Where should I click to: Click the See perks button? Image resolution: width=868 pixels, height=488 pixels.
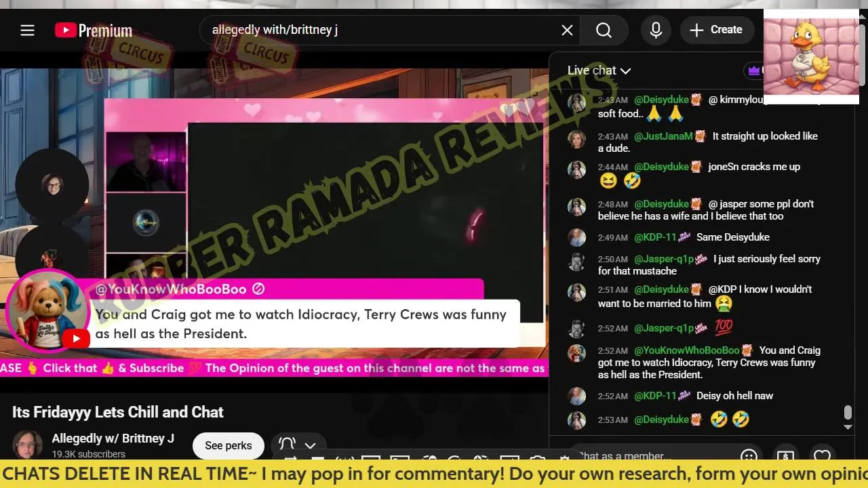[x=229, y=445]
